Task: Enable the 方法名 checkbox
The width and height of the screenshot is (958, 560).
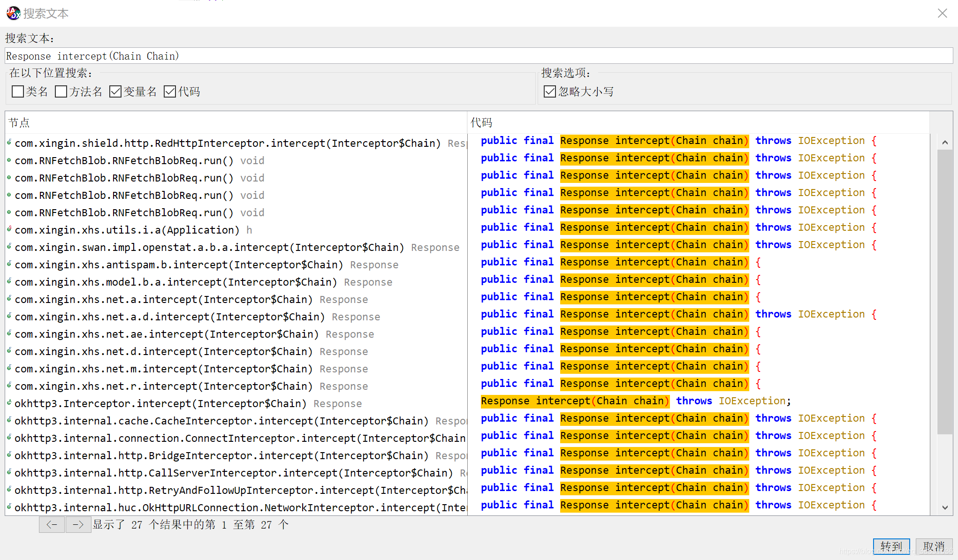Action: (x=61, y=91)
